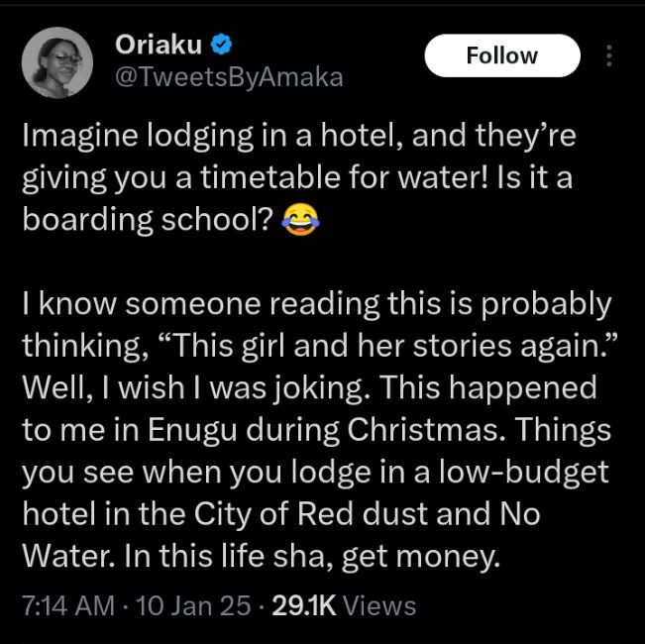
Task: Open the @TweetsByAmaka handle link
Action: click(230, 77)
